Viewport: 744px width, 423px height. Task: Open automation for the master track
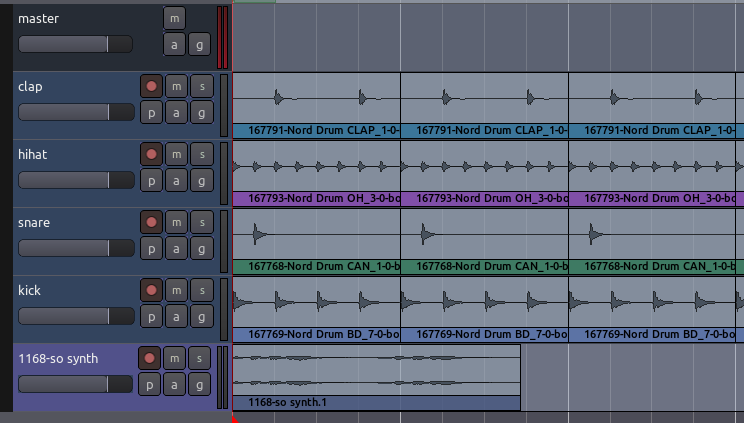click(x=174, y=45)
